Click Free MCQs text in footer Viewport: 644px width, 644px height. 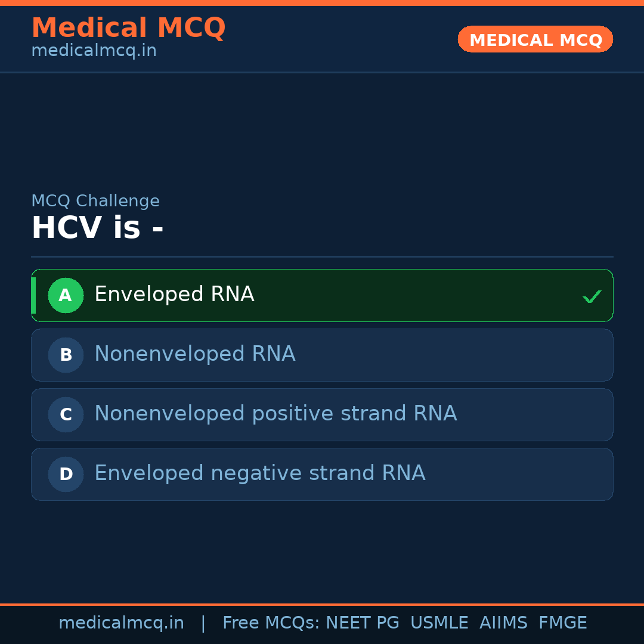271,623
